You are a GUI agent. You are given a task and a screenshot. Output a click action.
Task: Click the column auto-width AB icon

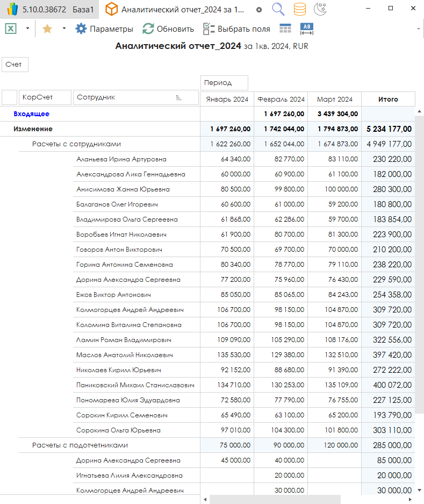(x=307, y=29)
